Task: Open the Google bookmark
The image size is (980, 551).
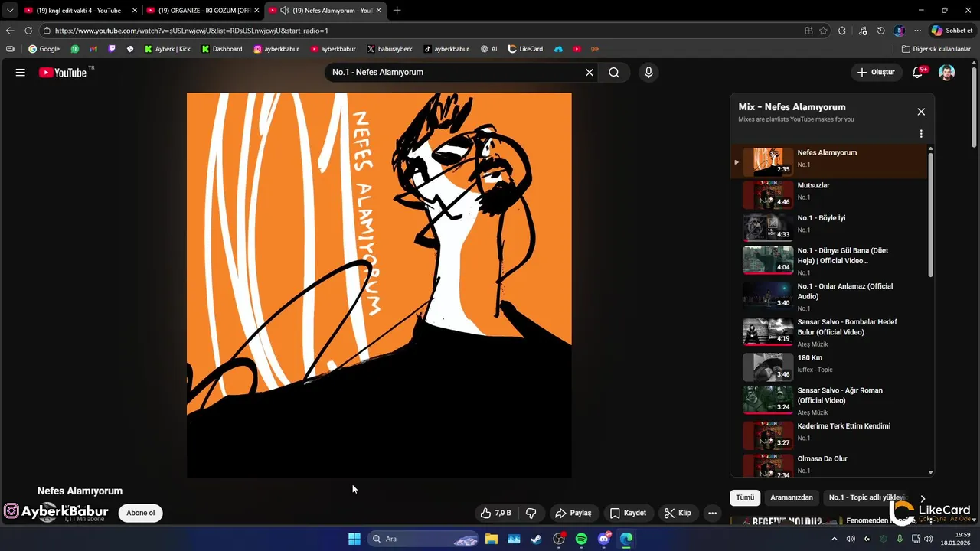Action: coord(44,49)
